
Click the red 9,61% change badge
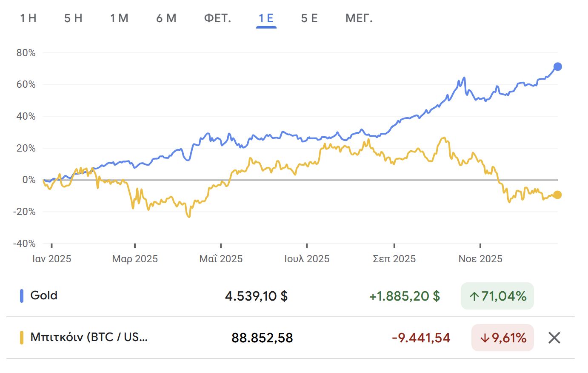click(502, 338)
